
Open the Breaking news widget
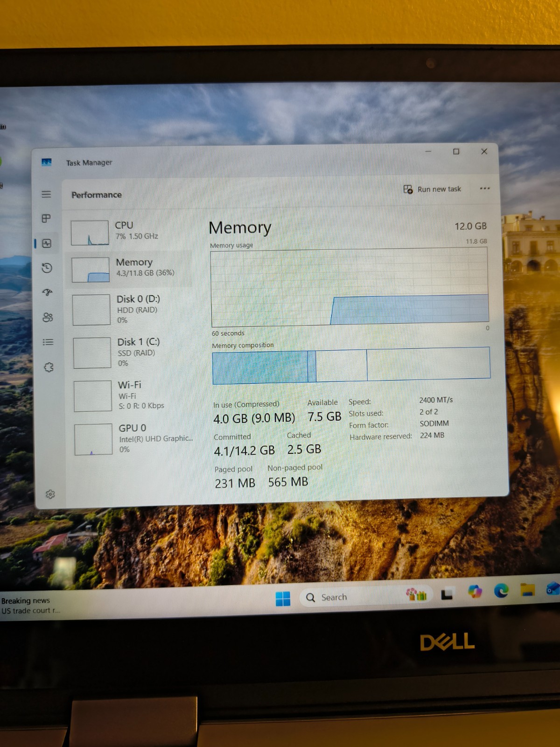click(31, 606)
